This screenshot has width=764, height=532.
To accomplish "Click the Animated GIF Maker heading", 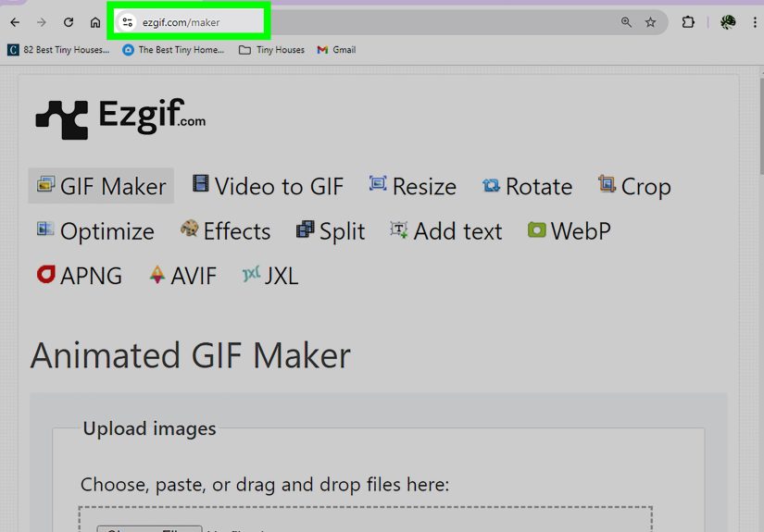I will click(191, 355).
